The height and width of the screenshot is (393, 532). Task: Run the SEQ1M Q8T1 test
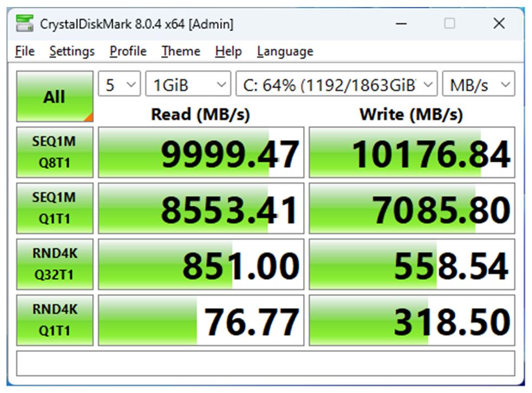point(55,152)
